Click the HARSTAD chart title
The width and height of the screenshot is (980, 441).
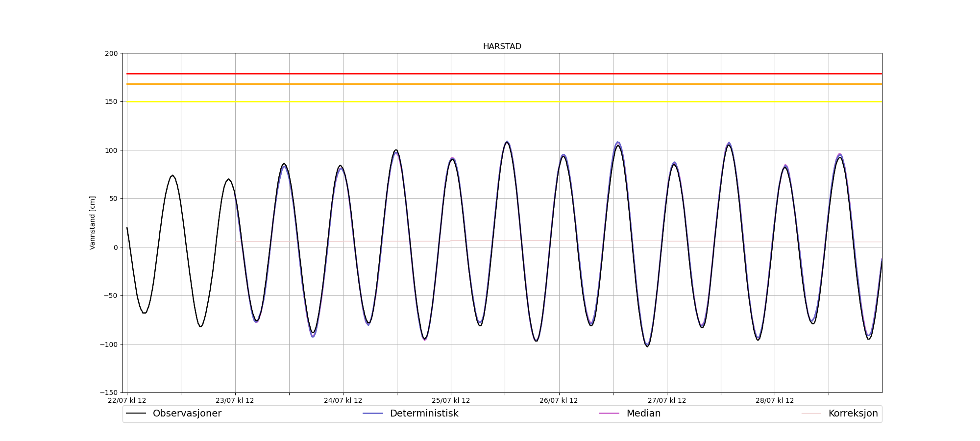point(502,47)
